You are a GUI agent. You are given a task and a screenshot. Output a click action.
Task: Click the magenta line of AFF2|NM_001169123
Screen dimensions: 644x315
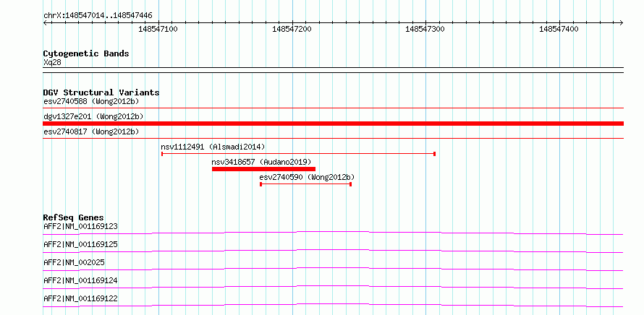pyautogui.click(x=333, y=233)
